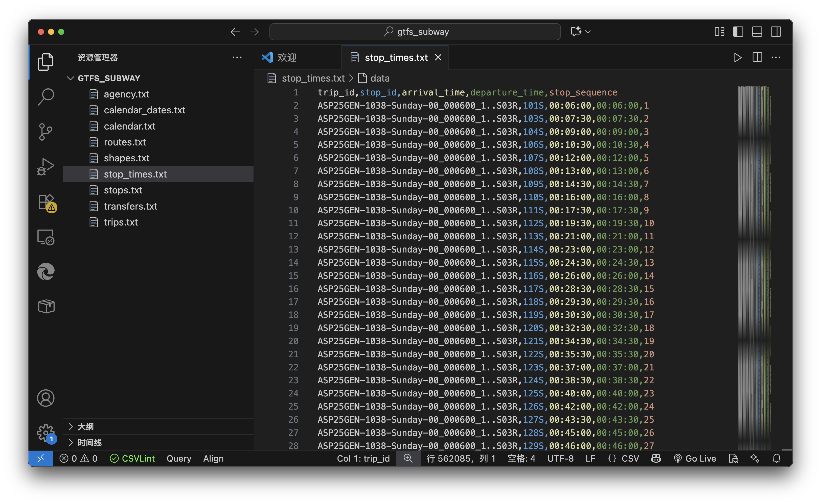Click the CSVLint status bar button
The width and height of the screenshot is (821, 504).
(132, 459)
